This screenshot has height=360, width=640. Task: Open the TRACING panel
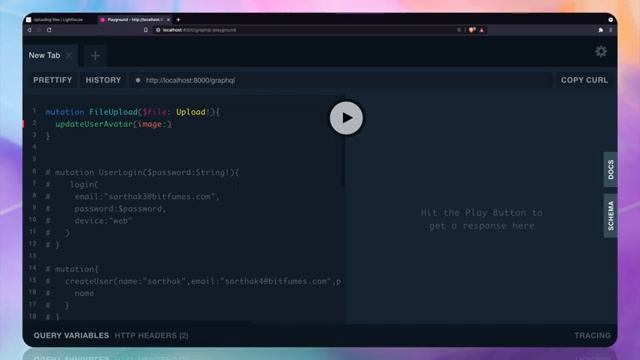(x=592, y=336)
